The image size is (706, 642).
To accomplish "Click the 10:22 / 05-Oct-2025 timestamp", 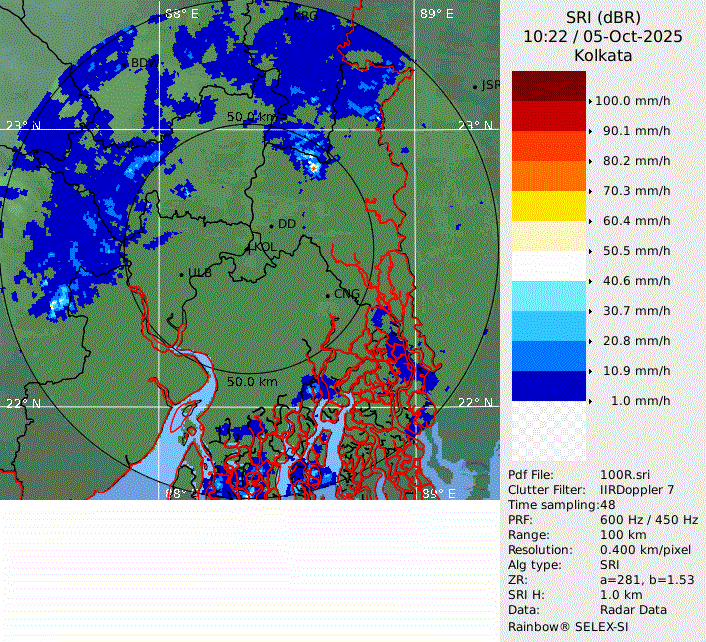I will 603,36.
